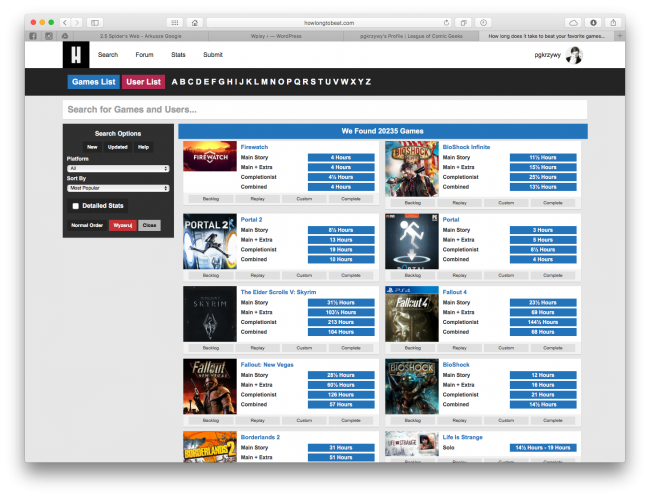Screen dimensions: 650x498
Task: Open a new tab with plus icon
Action: (620, 36)
